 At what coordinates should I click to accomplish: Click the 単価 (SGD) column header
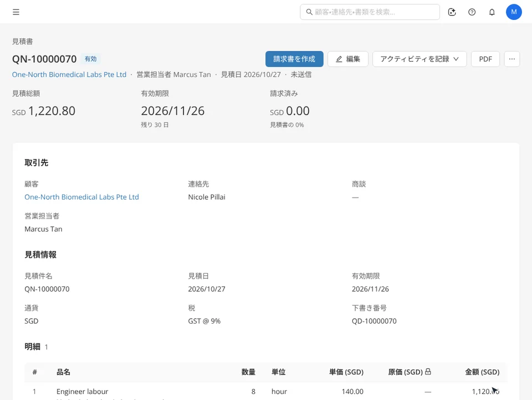(x=346, y=372)
